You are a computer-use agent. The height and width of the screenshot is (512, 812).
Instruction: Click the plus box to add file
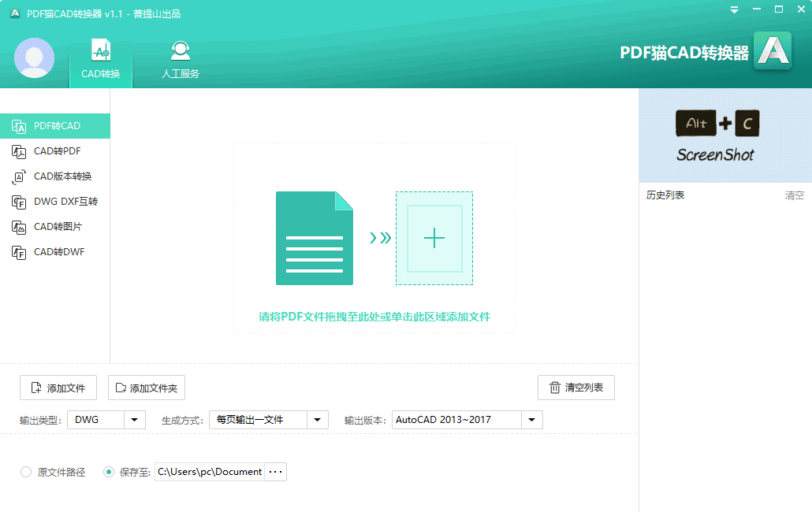pos(434,239)
